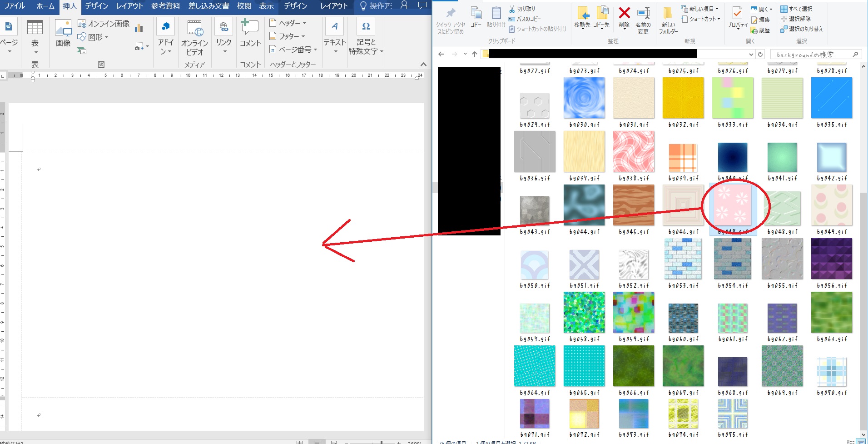Go up one folder with the up arrow
Screen dimensions: 868x444
click(475, 54)
